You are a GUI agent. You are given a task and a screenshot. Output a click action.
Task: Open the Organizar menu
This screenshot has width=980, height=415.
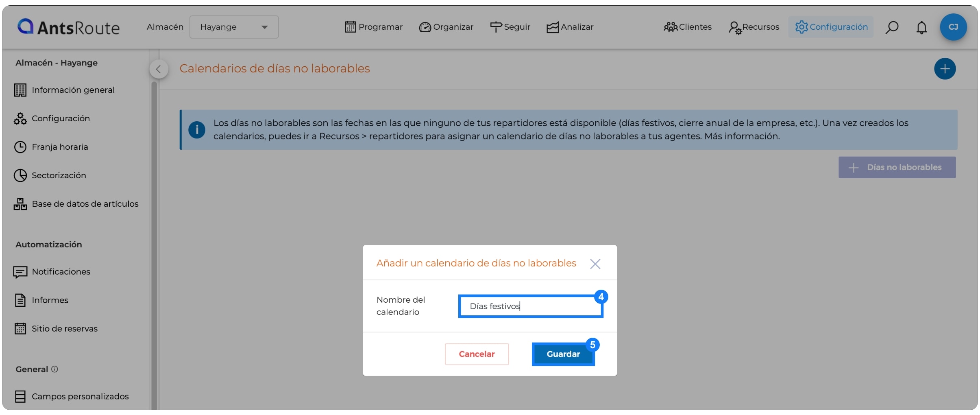pos(446,27)
